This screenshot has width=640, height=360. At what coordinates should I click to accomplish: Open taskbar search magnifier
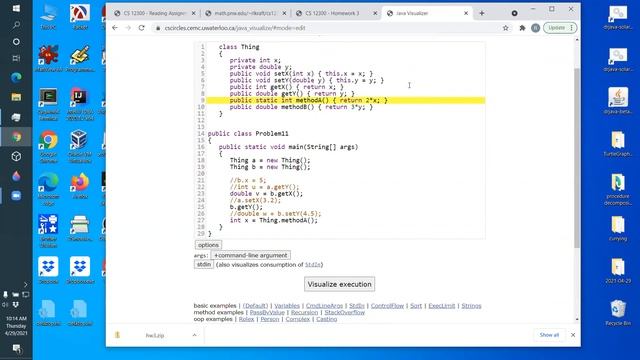pyautogui.click(x=16, y=25)
